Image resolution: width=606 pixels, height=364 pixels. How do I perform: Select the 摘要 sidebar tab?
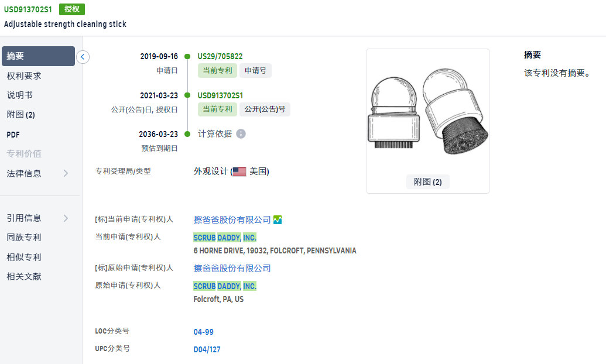(x=38, y=56)
